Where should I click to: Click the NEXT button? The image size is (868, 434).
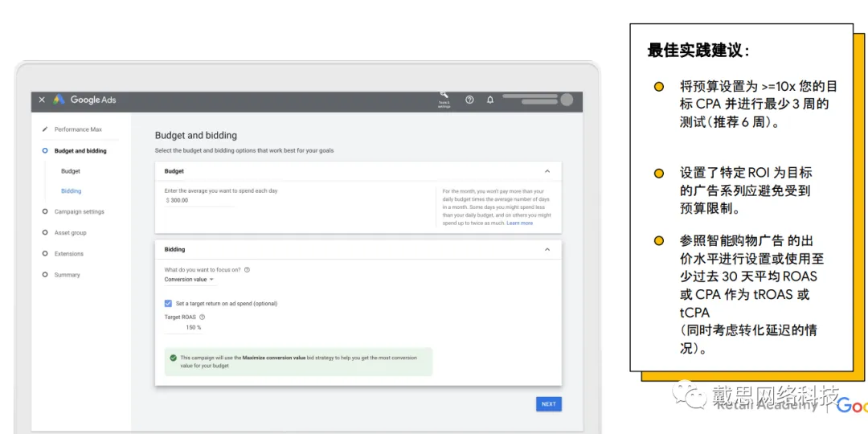(x=549, y=404)
